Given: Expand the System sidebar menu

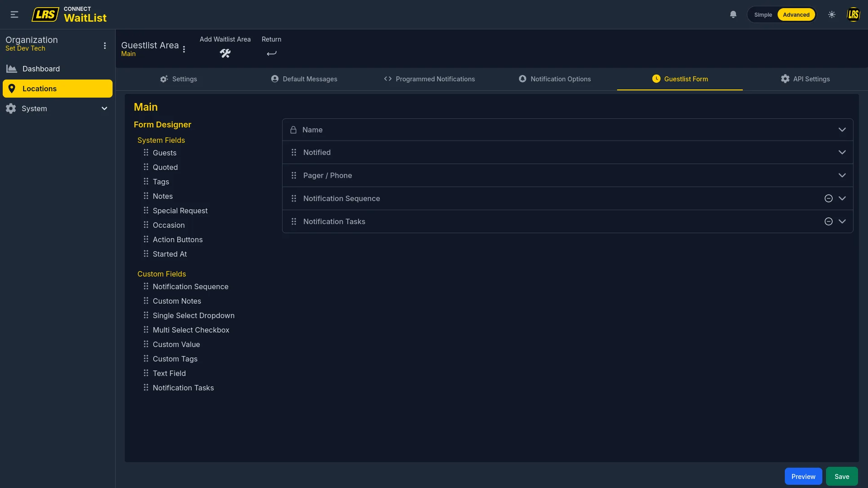Looking at the screenshot, I should pos(57,108).
